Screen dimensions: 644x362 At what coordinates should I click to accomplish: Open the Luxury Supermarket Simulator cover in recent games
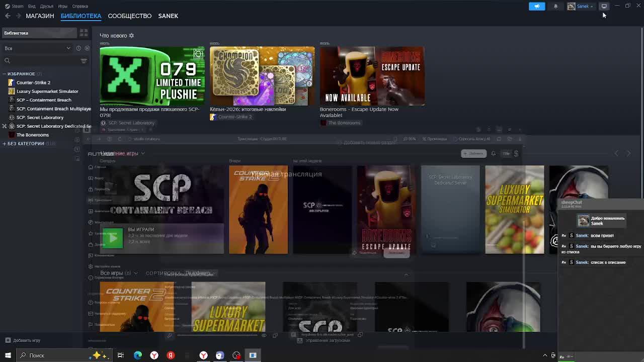pos(514,210)
